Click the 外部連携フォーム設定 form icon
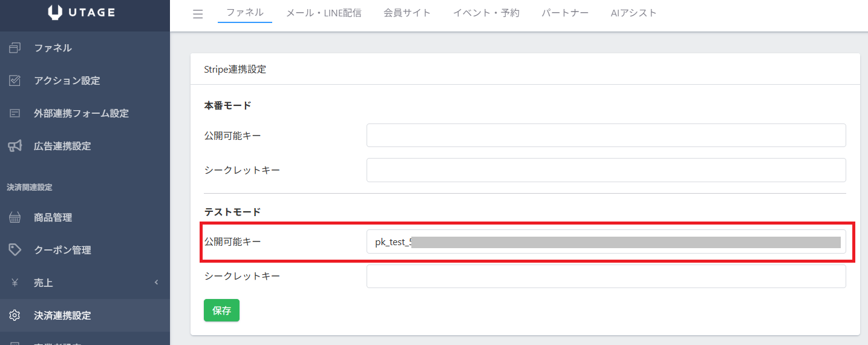Image resolution: width=868 pixels, height=345 pixels. (x=15, y=113)
